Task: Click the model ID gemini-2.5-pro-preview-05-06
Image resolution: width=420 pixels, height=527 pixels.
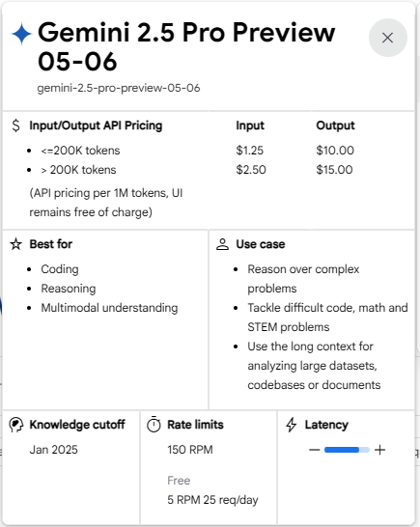Action: (119, 88)
